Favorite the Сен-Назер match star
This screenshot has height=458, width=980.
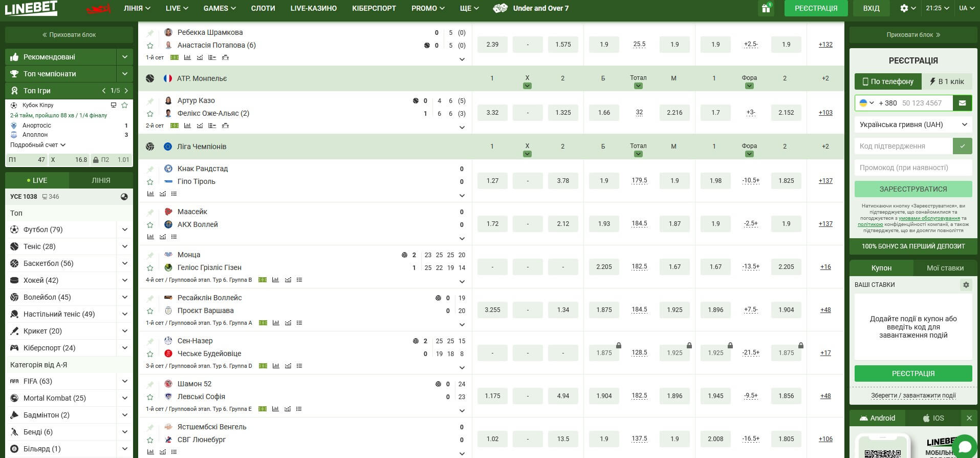150,354
